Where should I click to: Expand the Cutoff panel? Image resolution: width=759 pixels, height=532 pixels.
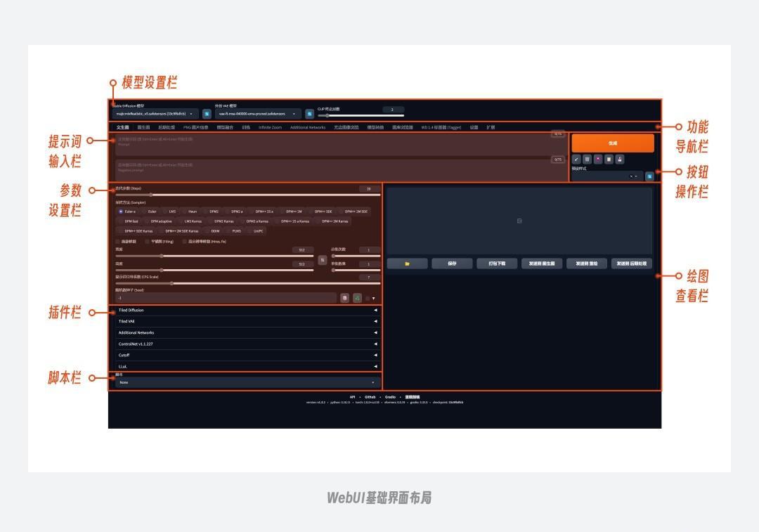click(247, 356)
